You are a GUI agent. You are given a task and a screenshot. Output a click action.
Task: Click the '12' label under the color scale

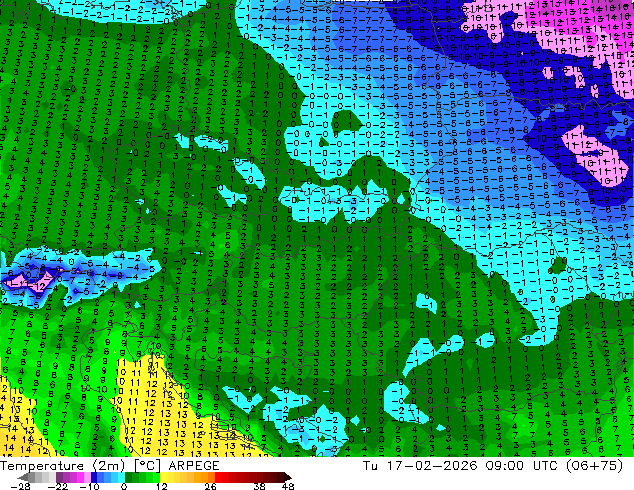coord(162,486)
